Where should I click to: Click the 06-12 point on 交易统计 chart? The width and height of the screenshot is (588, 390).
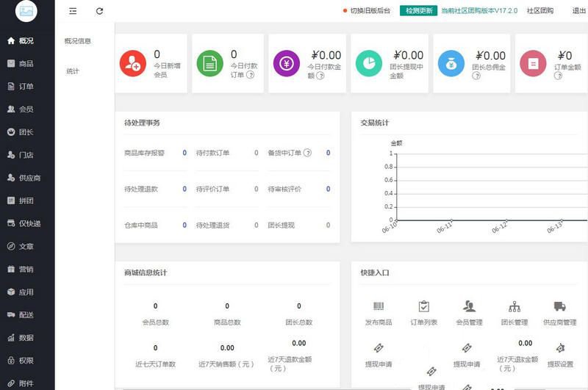tap(506, 220)
